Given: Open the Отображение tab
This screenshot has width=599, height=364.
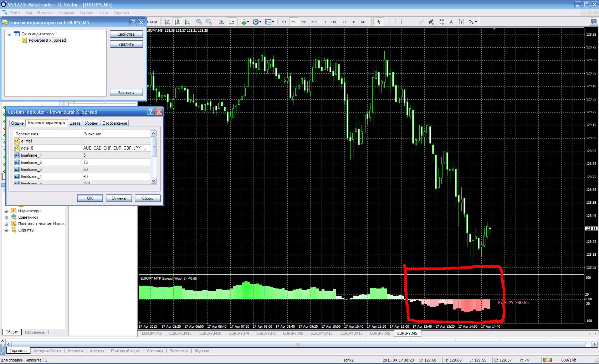Looking at the screenshot, I should tap(115, 123).
